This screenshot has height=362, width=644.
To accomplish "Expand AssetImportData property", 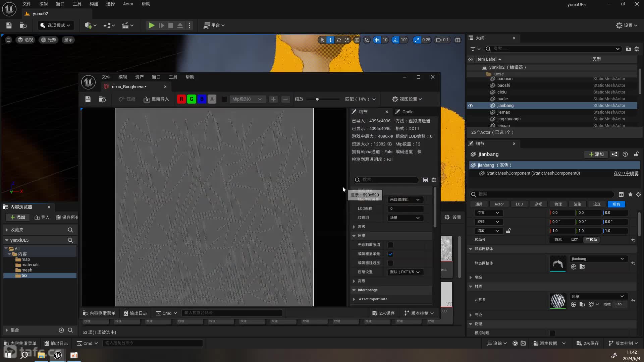I will (x=354, y=299).
